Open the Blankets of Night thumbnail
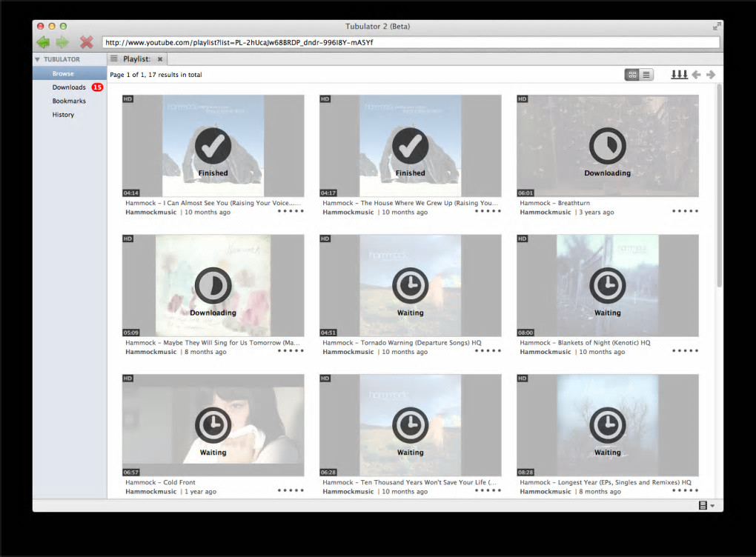This screenshot has width=756, height=557. click(608, 285)
